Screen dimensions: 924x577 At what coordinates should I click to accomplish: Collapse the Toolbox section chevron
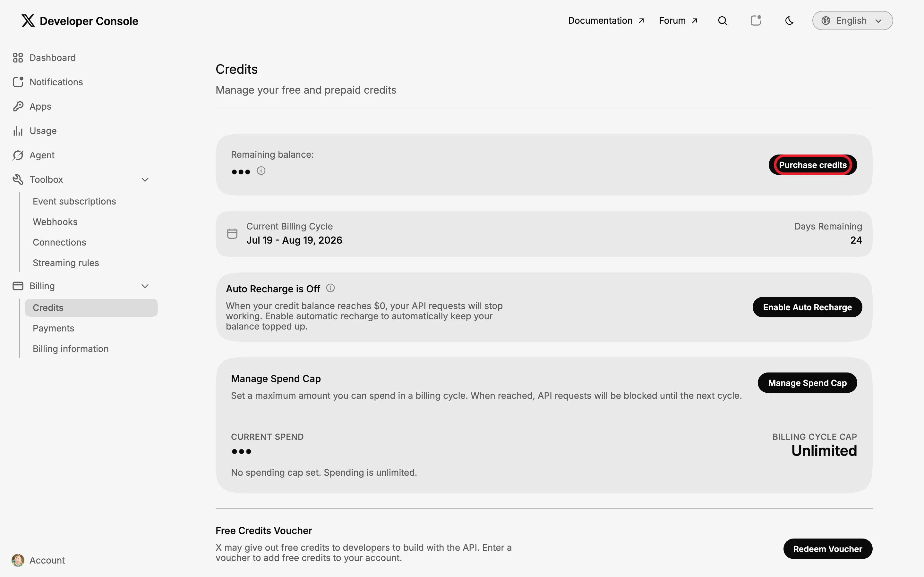coord(145,180)
